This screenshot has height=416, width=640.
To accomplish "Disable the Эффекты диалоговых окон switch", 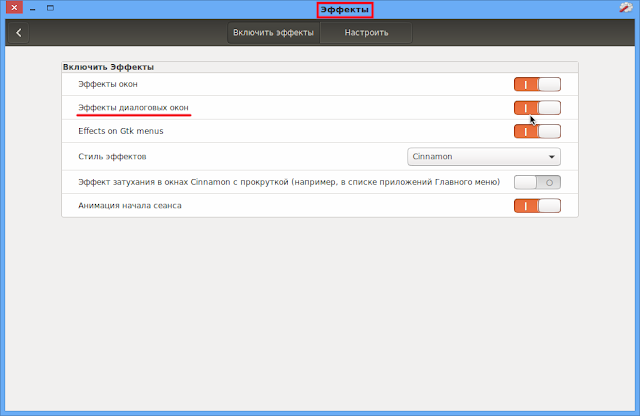I will pos(537,108).
